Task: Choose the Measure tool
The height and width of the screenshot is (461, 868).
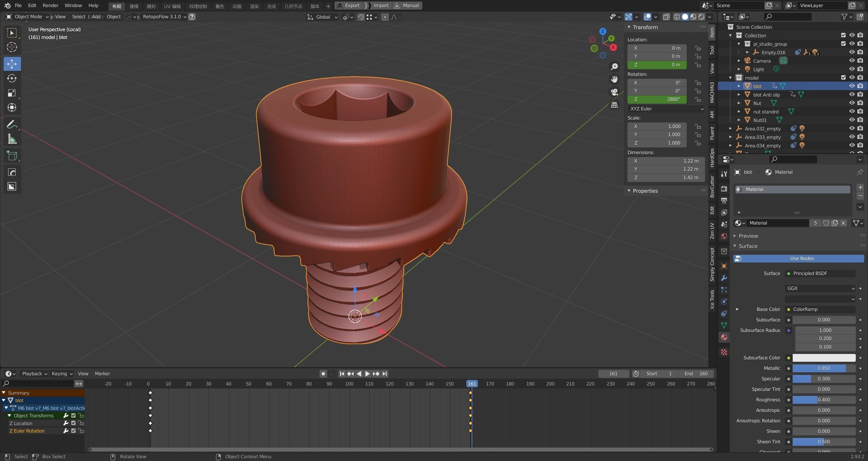Action: [12, 139]
